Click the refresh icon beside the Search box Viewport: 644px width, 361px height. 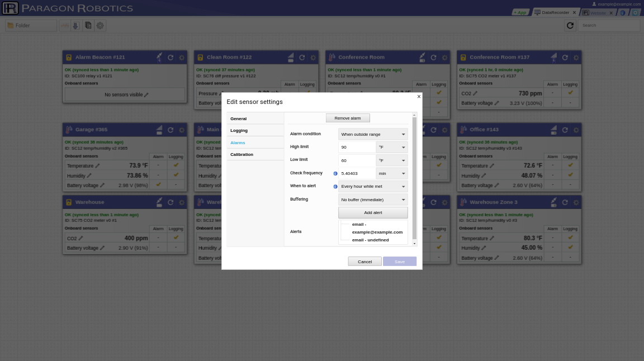(x=570, y=26)
